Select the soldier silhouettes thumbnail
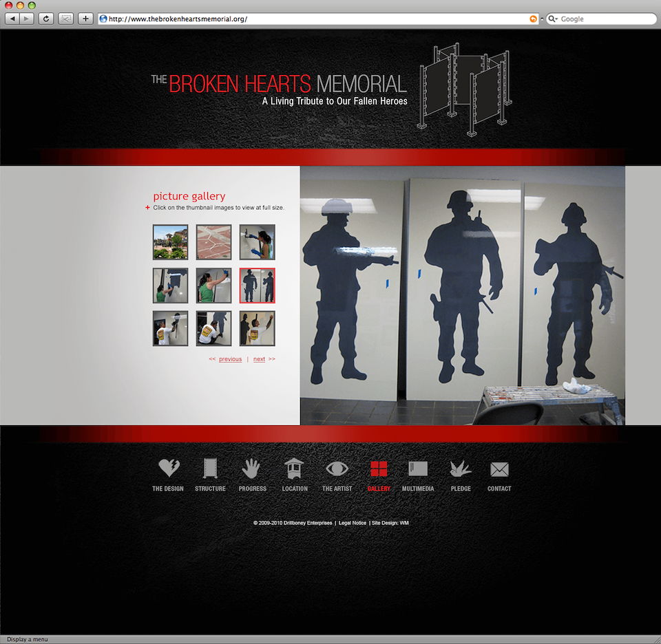The width and height of the screenshot is (661, 644). point(258,286)
